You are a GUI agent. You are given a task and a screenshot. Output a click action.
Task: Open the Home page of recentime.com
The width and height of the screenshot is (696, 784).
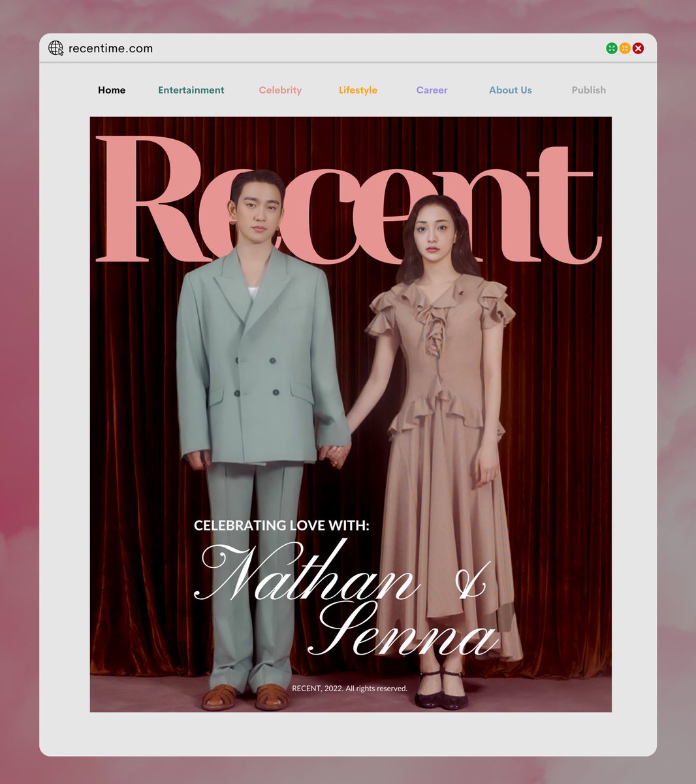pos(112,90)
